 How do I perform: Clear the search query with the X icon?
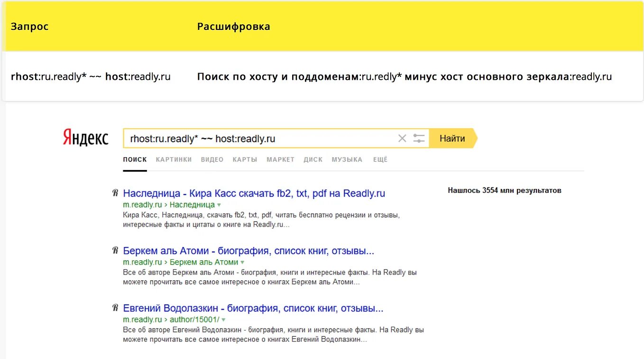(402, 139)
